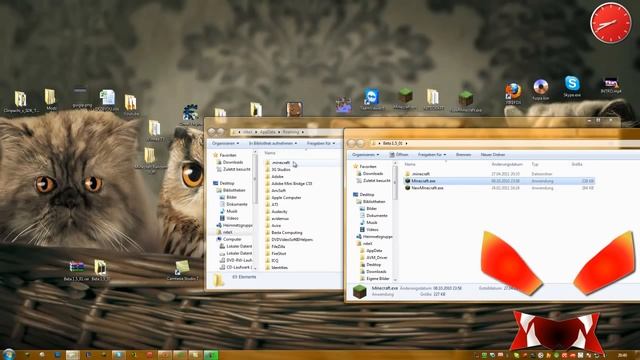
Task: Select the ICQ folder
Action: tap(275, 260)
